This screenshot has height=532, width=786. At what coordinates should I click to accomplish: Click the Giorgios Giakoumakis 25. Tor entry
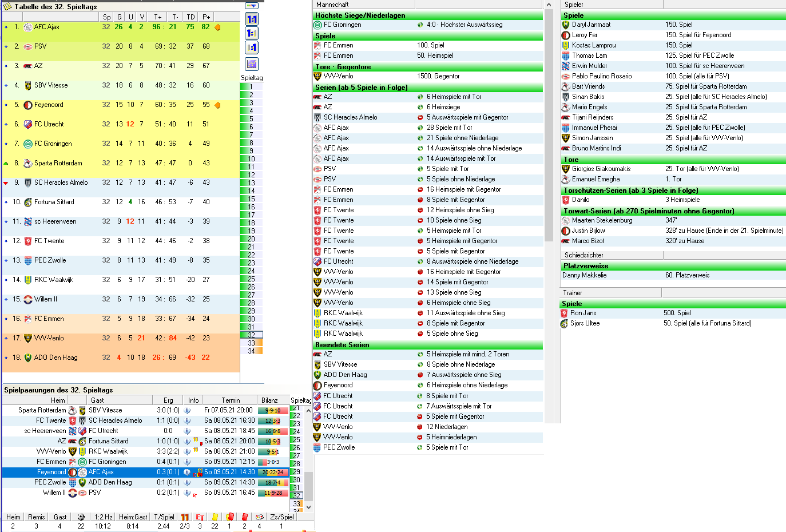673,169
